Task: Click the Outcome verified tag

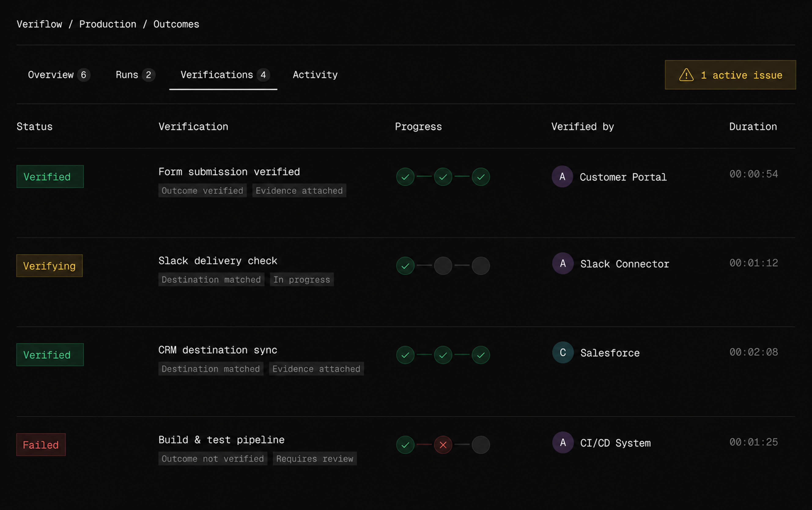Action: pyautogui.click(x=202, y=191)
